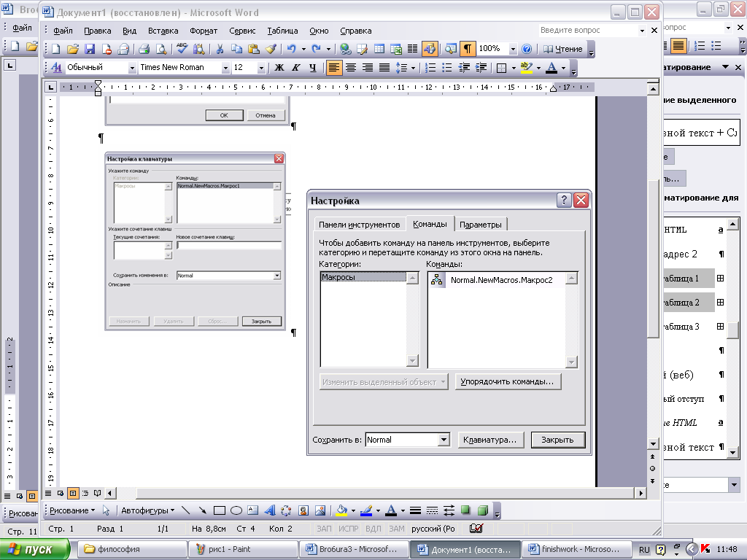Open the font size 12 dropdown
Viewport: 747px width, 560px height.
coord(261,68)
